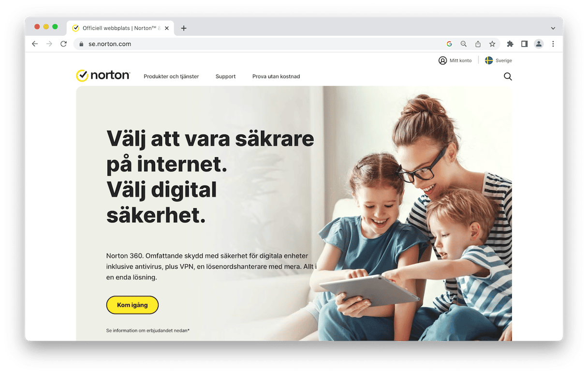
Task: Click the Norton logo
Action: (103, 75)
